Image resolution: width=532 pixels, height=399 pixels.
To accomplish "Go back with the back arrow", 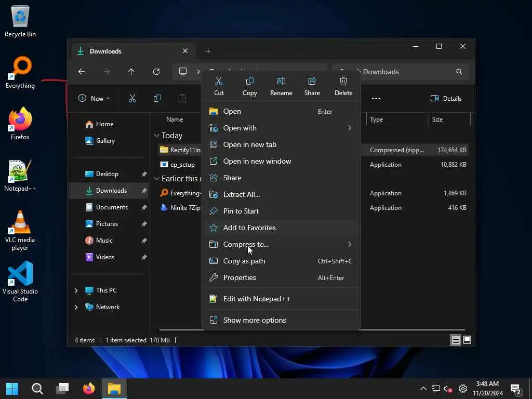I will pyautogui.click(x=82, y=72).
